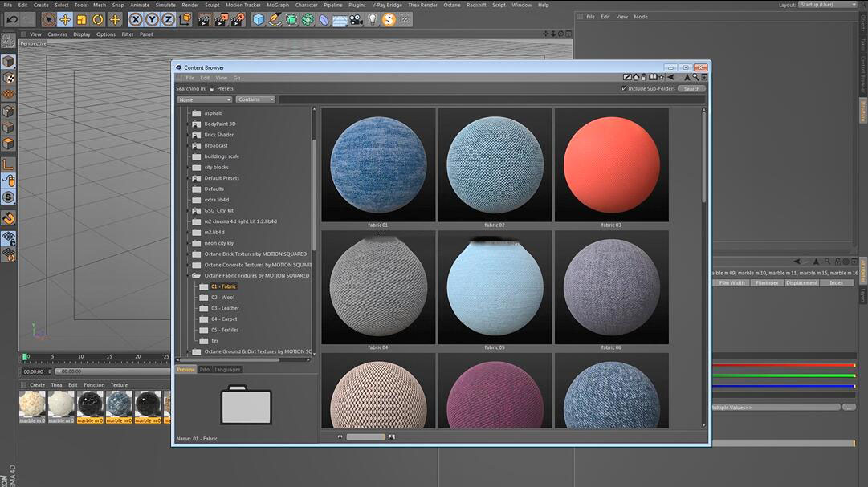Select the 02 - Wool folder
The width and height of the screenshot is (868, 487).
click(222, 297)
